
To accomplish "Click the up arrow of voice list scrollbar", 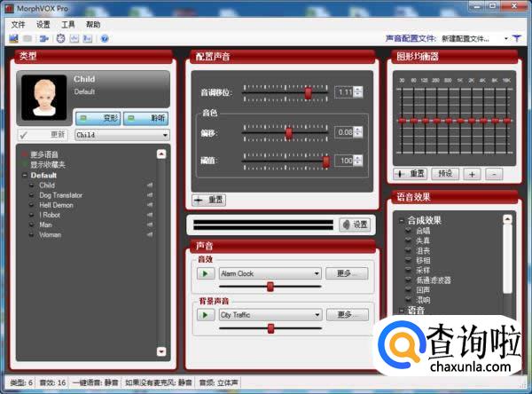I will [x=161, y=154].
